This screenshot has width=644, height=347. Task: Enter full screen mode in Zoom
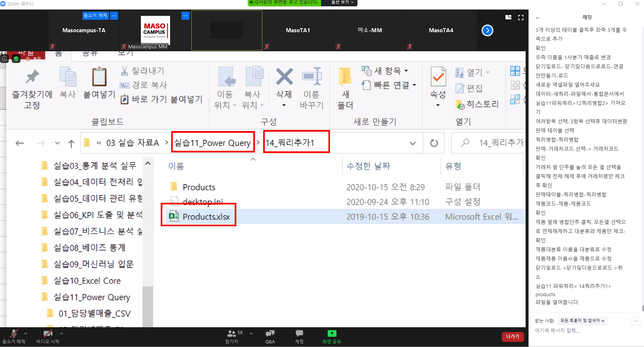[x=520, y=18]
